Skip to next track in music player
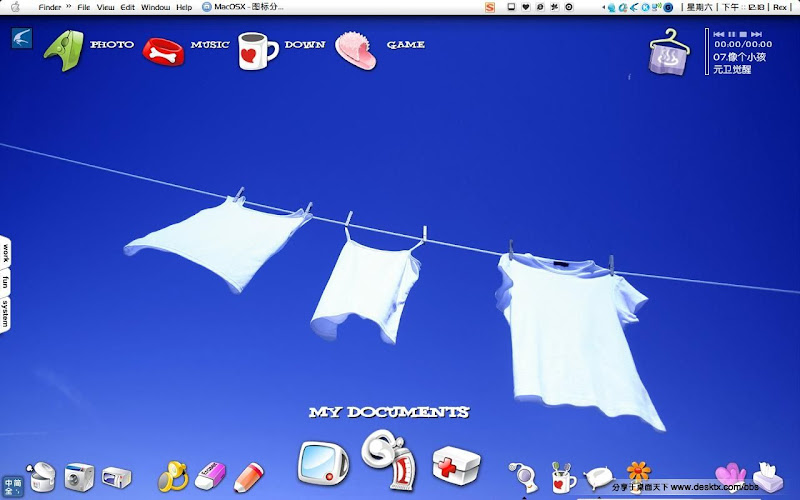800x500 pixels. point(755,33)
